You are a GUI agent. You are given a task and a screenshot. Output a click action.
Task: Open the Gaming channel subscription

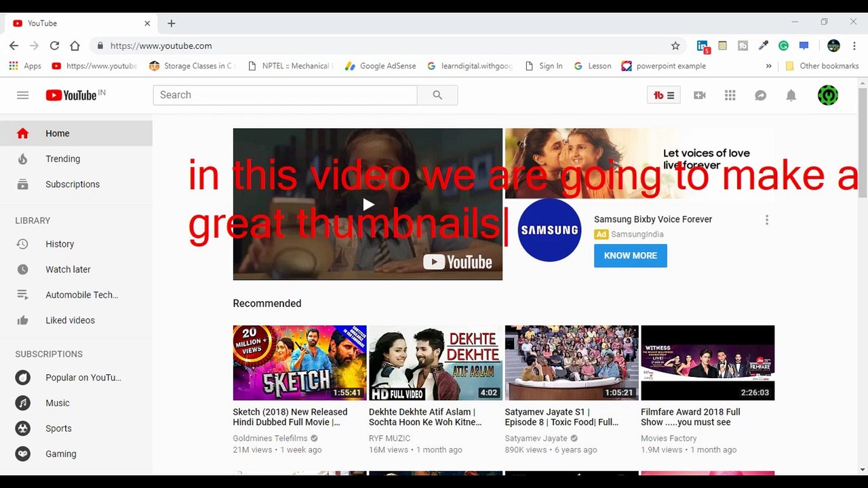76,454
